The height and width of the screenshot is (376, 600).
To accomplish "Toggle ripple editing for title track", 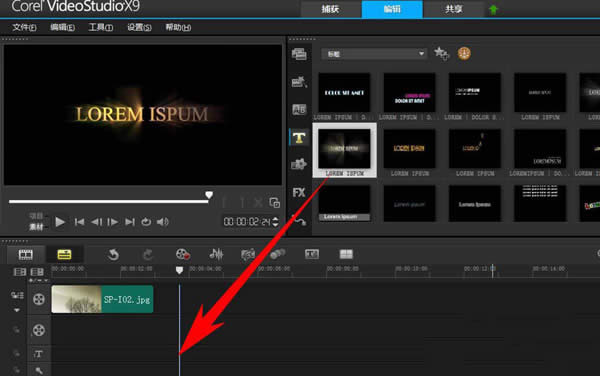I will (x=16, y=354).
